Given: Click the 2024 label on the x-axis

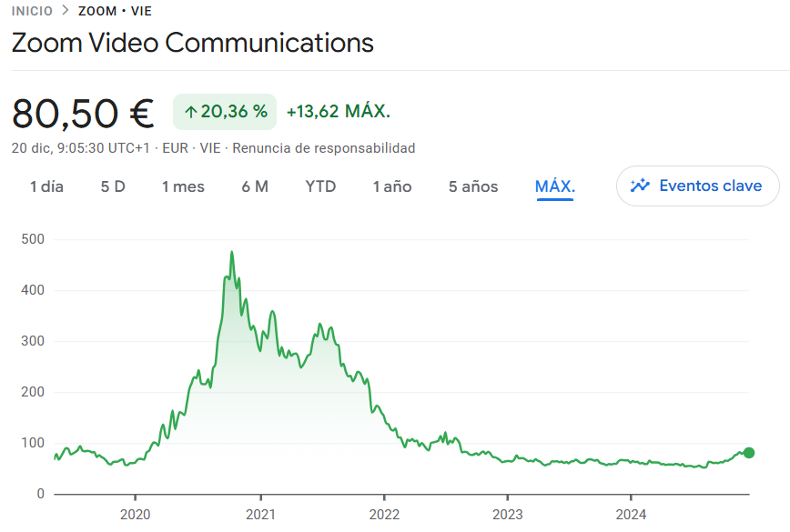Looking at the screenshot, I should point(632,515).
